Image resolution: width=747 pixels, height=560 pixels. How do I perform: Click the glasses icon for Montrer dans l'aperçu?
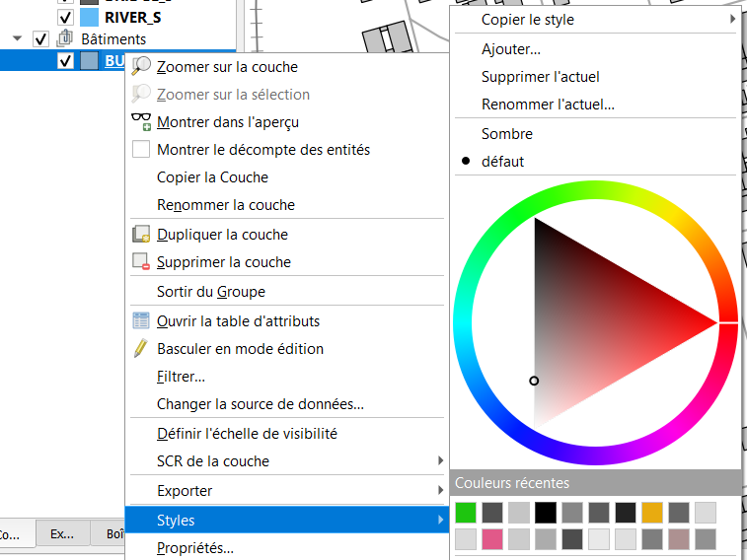point(141,121)
